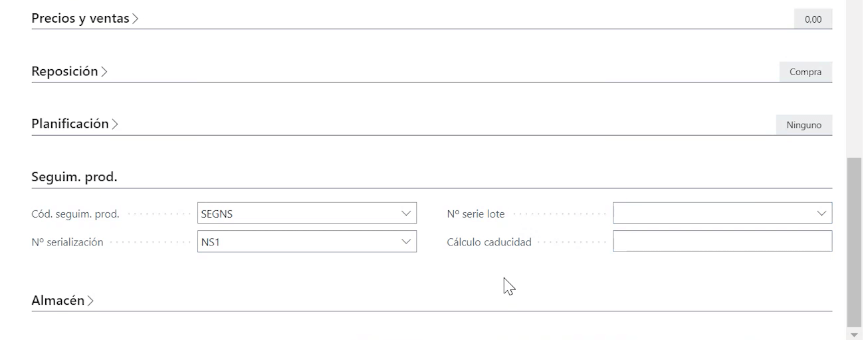Expand the Planificación section
Image resolution: width=868 pixels, height=340 pixels.
(x=70, y=124)
